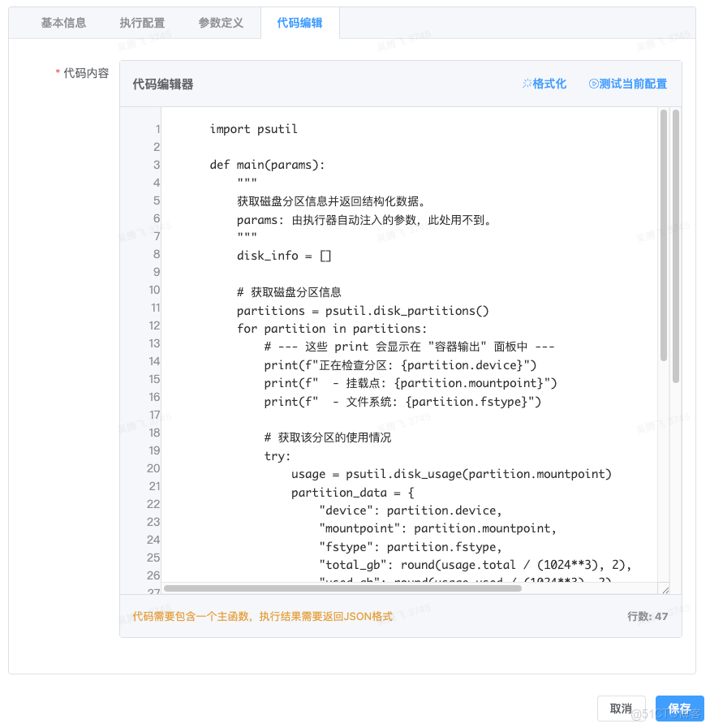Screen dimensions: 710x728
Task: Click the 'partition_data = {' line
Action: 352,493
